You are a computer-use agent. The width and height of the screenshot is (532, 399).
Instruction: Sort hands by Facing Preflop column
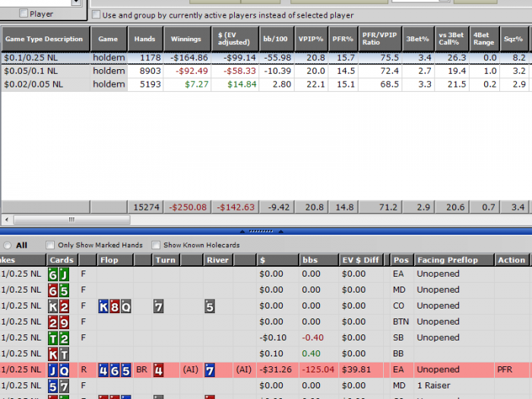point(454,260)
